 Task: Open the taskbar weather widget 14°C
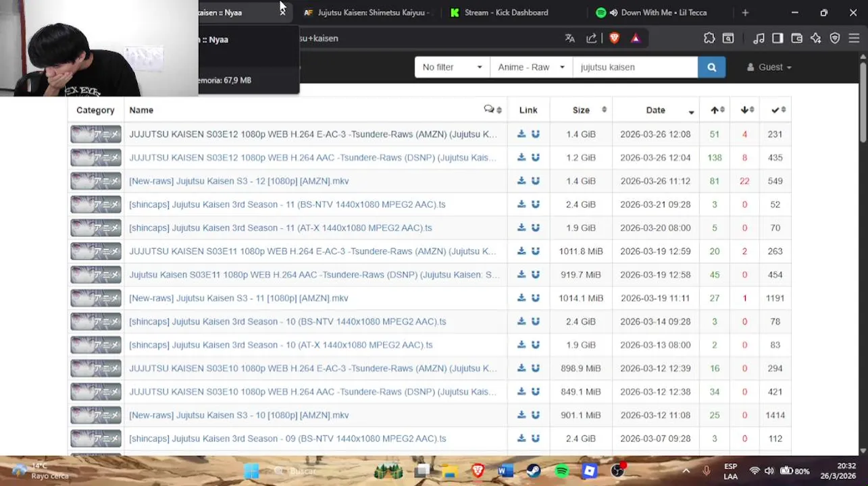pos(42,470)
